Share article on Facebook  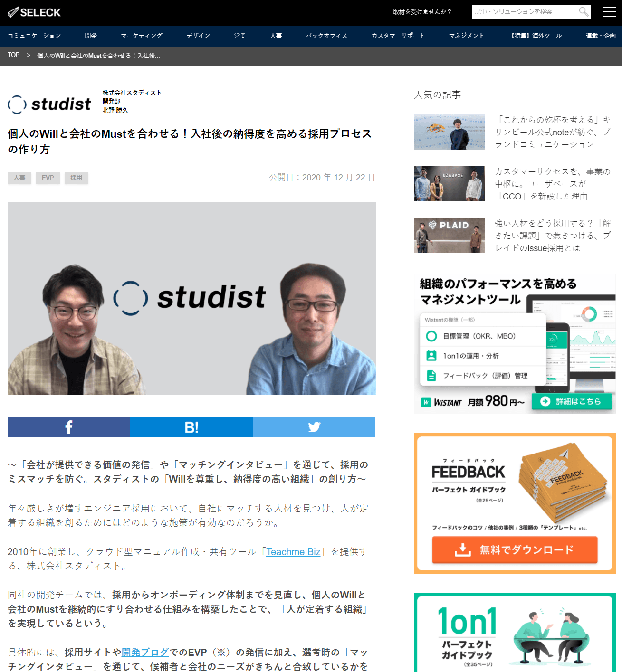[69, 427]
